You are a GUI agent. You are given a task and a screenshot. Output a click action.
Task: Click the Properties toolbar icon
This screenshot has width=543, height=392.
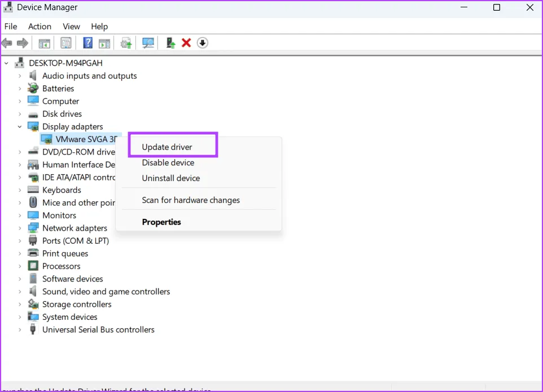[x=66, y=43]
